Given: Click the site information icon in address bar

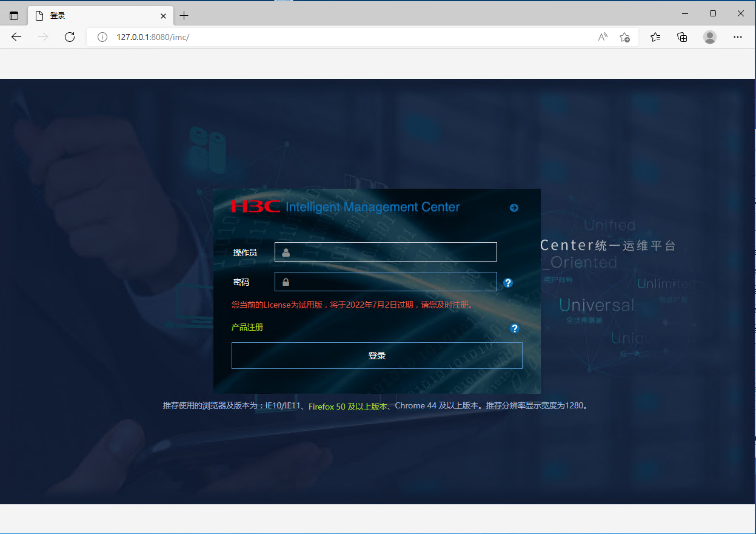Looking at the screenshot, I should coord(102,37).
